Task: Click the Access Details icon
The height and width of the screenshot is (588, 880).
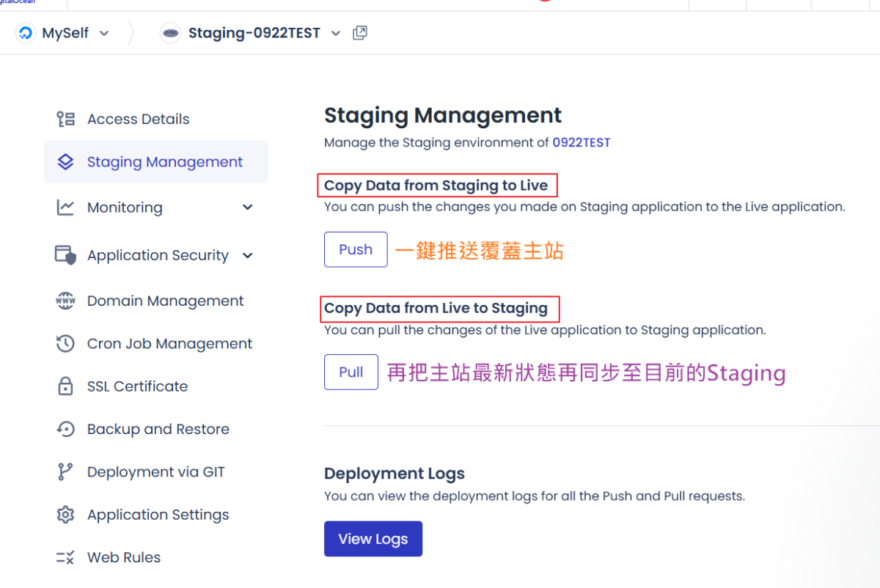Action: coord(65,118)
